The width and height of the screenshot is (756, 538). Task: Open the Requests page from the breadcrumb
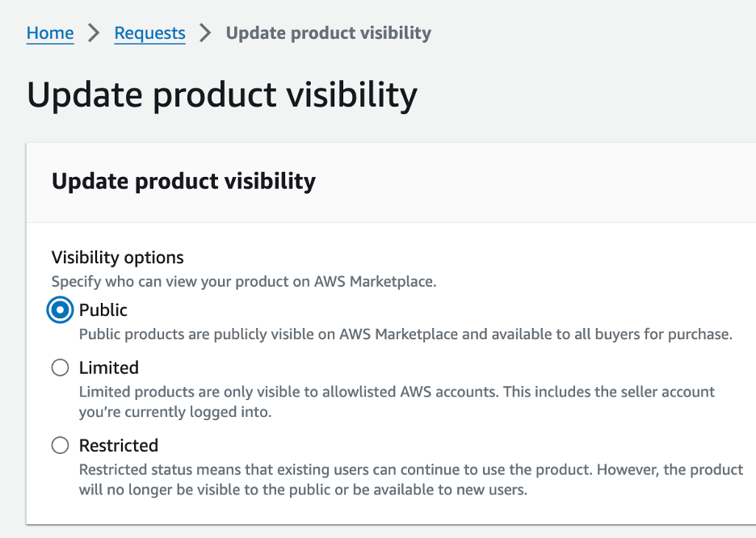[149, 33]
